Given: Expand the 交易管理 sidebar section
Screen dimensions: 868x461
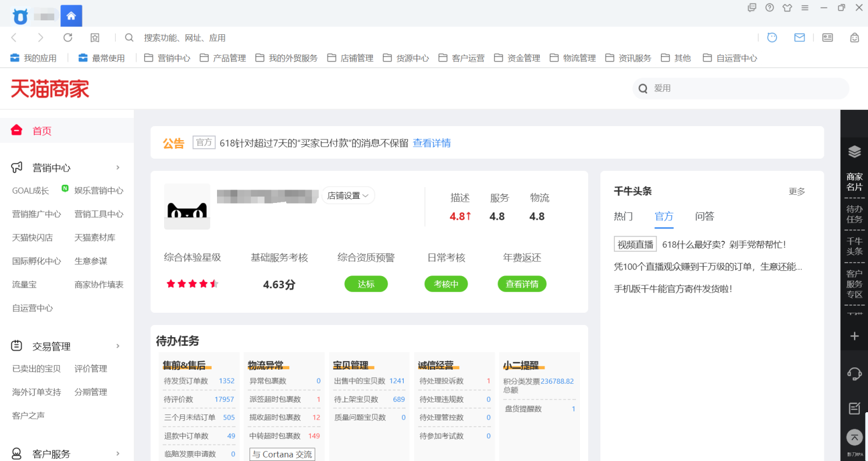Looking at the screenshot, I should 118,346.
